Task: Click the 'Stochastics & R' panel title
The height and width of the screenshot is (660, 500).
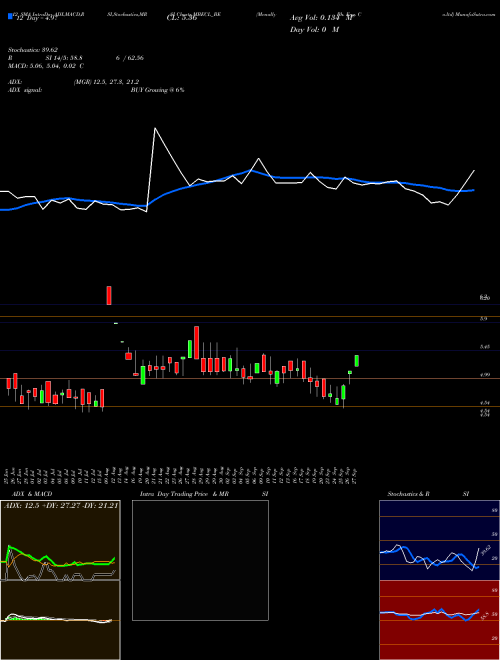Action: [408, 494]
